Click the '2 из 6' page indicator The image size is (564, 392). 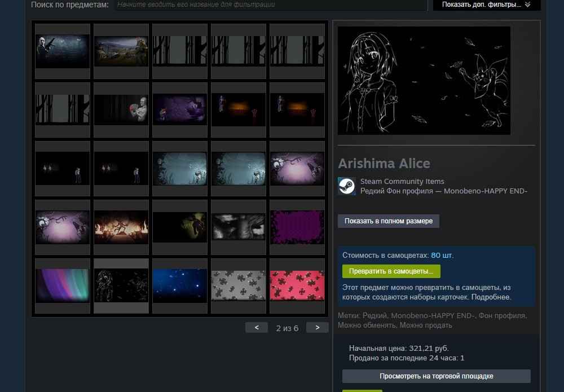(287, 328)
